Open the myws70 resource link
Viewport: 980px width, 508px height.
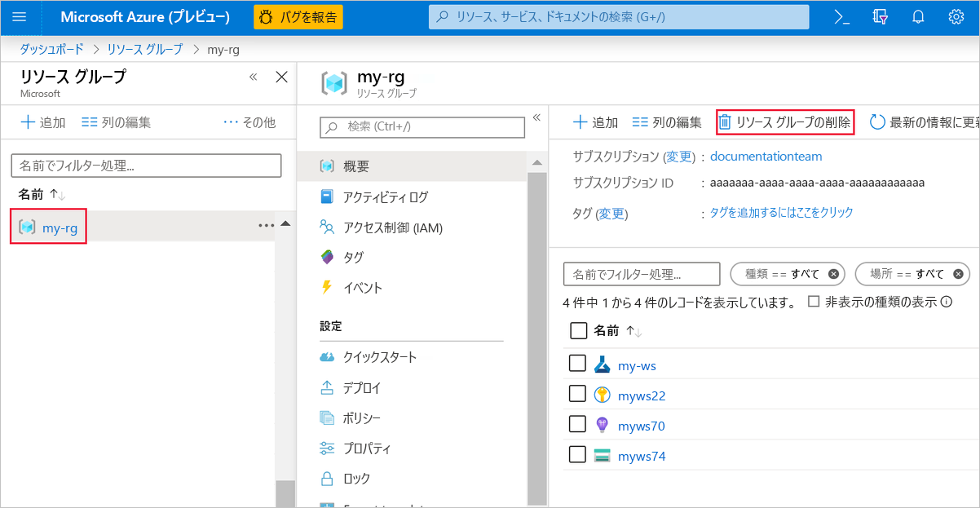click(642, 426)
